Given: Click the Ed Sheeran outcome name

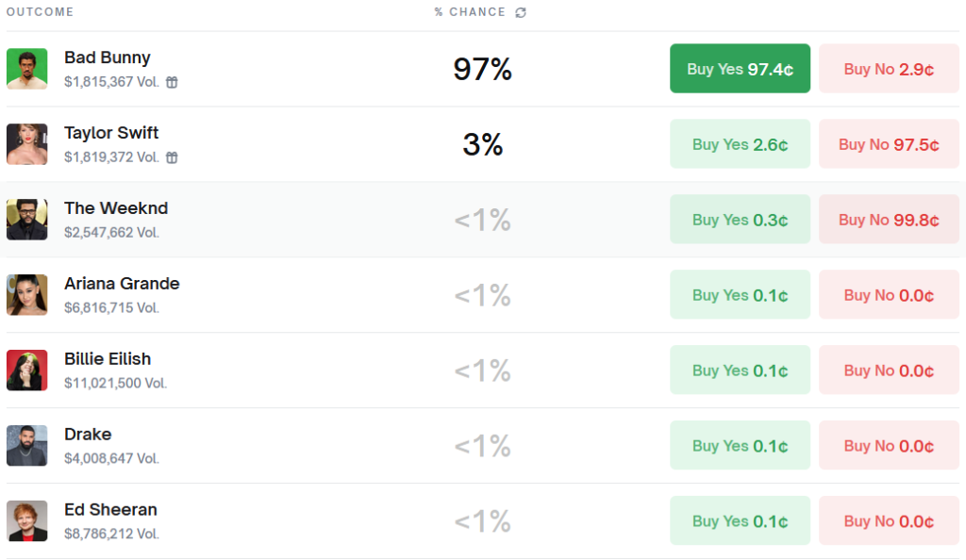Looking at the screenshot, I should [110, 510].
